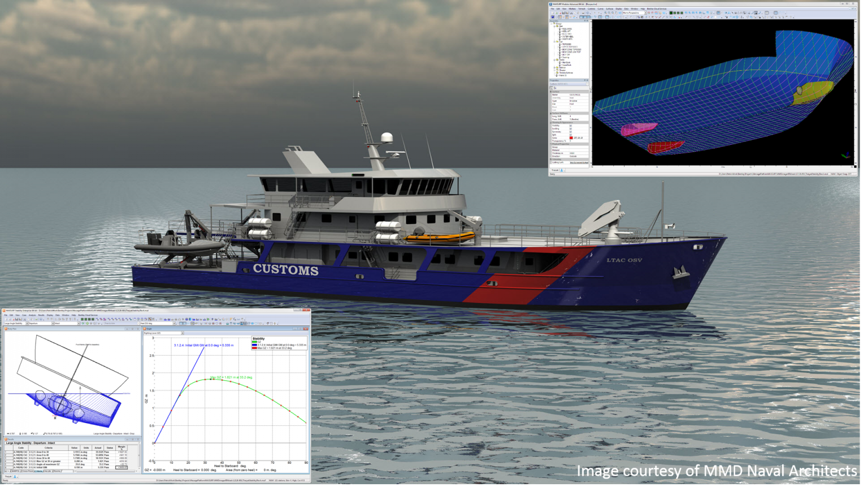The height and width of the screenshot is (491, 868).
Task: Toggle the Symmetry checkbox in Properties panel
Action: tap(571, 132)
